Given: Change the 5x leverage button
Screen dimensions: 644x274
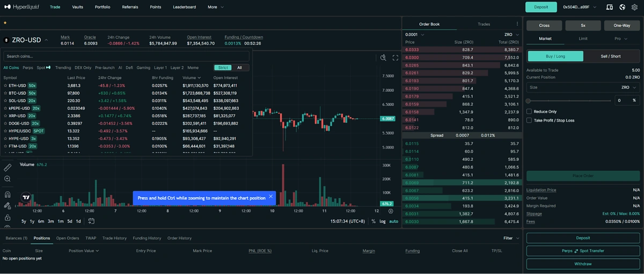Looking at the screenshot, I should (583, 25).
